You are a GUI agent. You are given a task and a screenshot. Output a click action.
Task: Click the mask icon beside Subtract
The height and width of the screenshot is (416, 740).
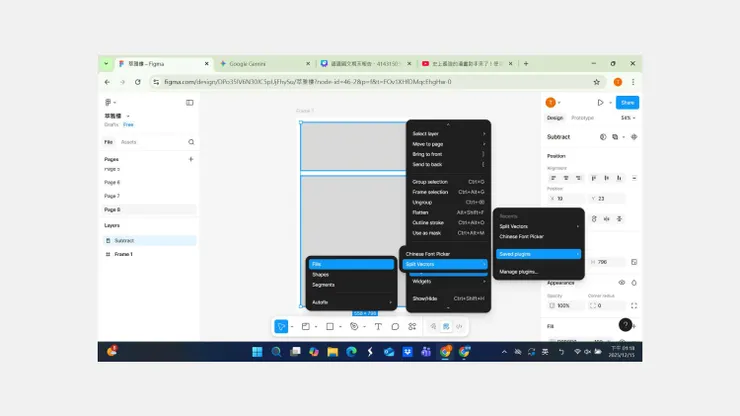coord(603,137)
